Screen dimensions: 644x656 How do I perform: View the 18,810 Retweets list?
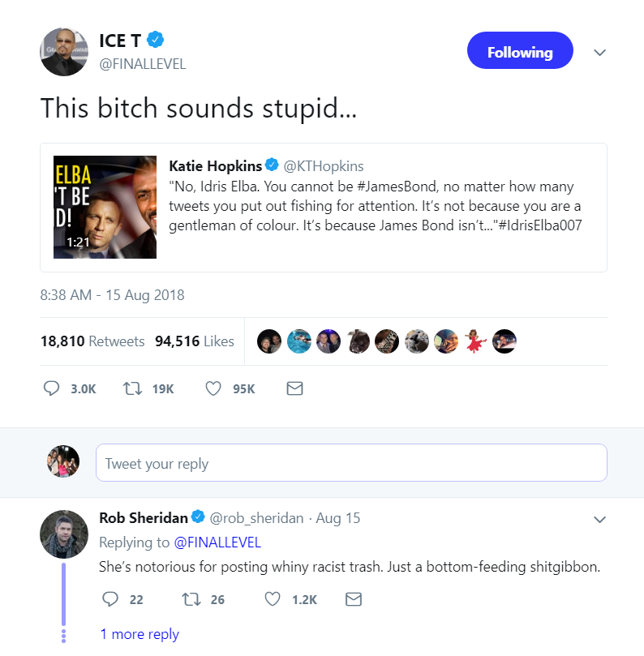[x=92, y=341]
